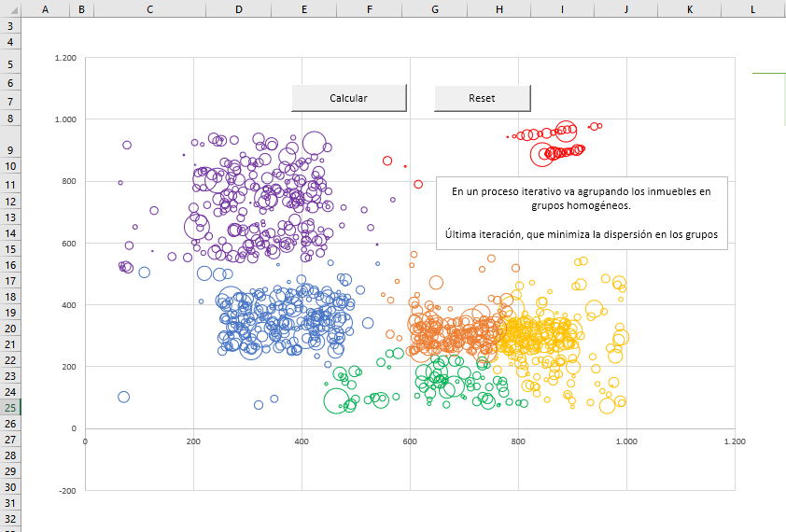Click the horizontal axis label 600
This screenshot has height=532, width=786.
(409, 441)
